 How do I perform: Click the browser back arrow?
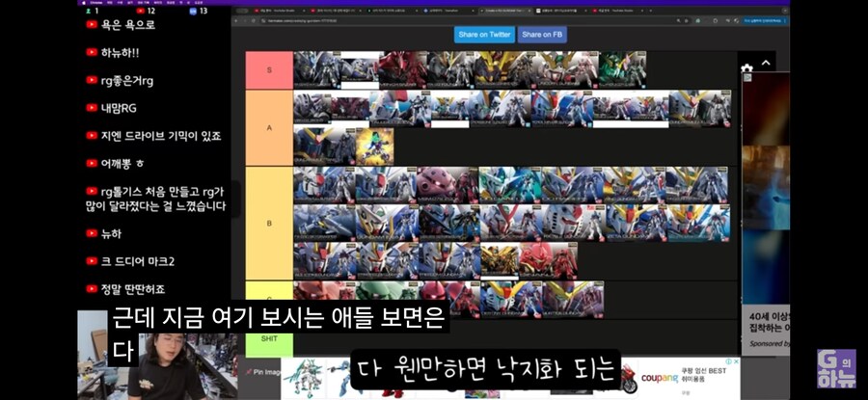(236, 20)
